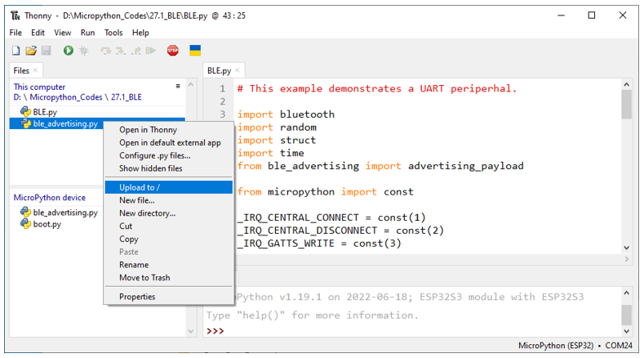Choose Move to Trash in context menu
The width and height of the screenshot is (644, 358).
(x=169, y=278)
